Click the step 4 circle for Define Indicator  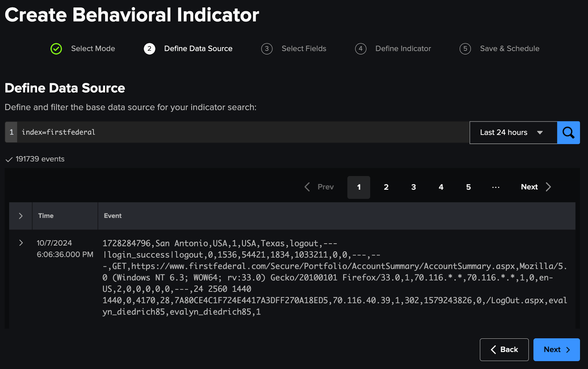[x=361, y=48]
